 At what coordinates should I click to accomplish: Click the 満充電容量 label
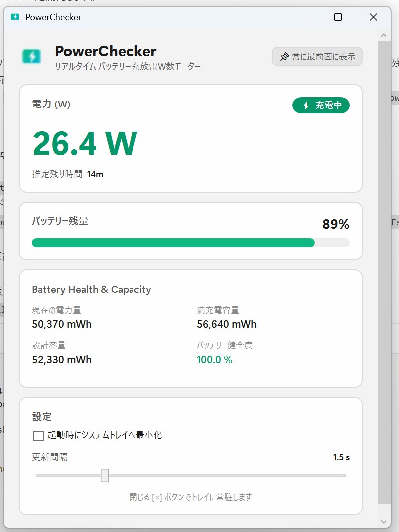tap(218, 310)
